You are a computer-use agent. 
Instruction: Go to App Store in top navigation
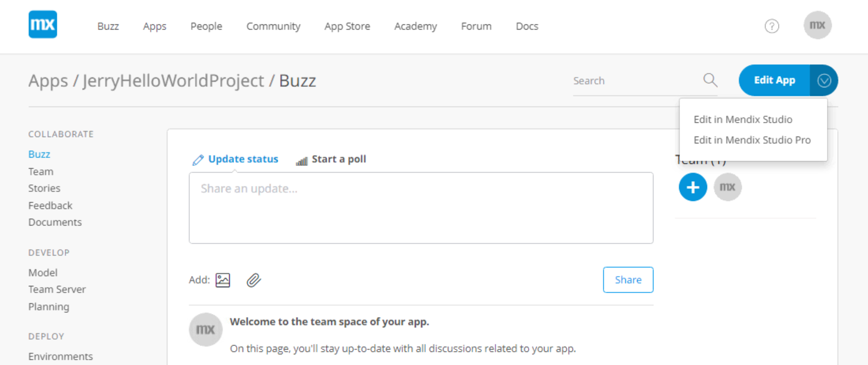click(347, 26)
